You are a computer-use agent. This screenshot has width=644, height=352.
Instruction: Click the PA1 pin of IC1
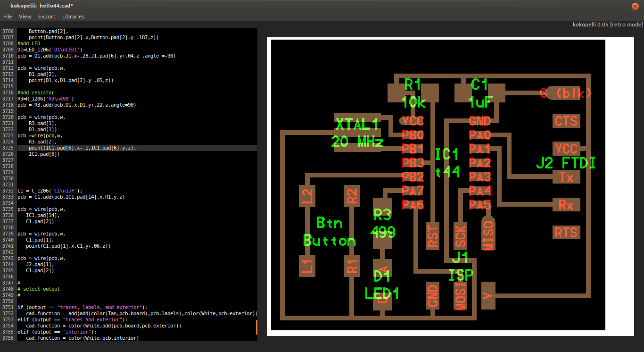coord(480,149)
